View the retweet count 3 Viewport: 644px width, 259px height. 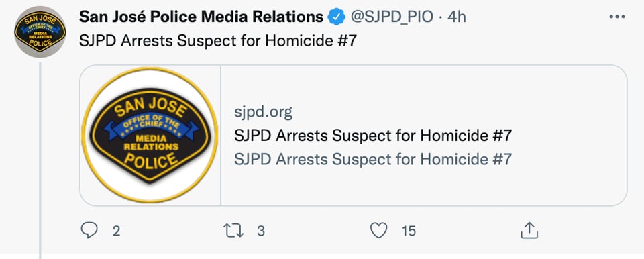click(x=261, y=231)
